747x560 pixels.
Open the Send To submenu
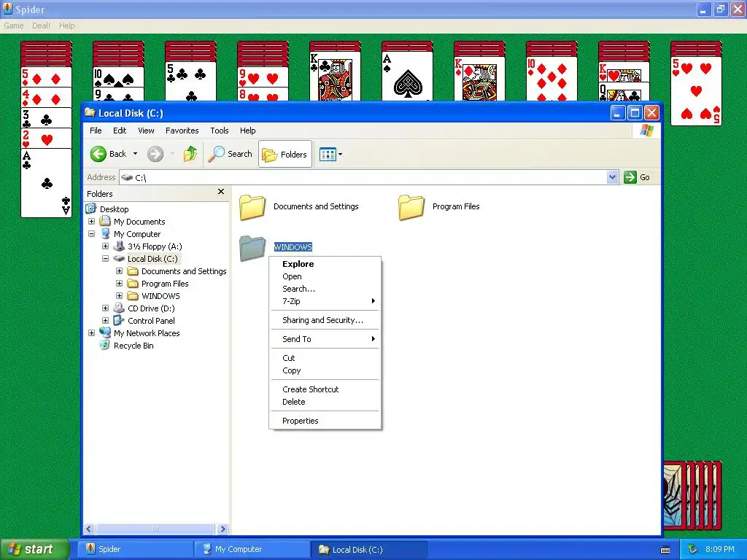[x=325, y=339]
